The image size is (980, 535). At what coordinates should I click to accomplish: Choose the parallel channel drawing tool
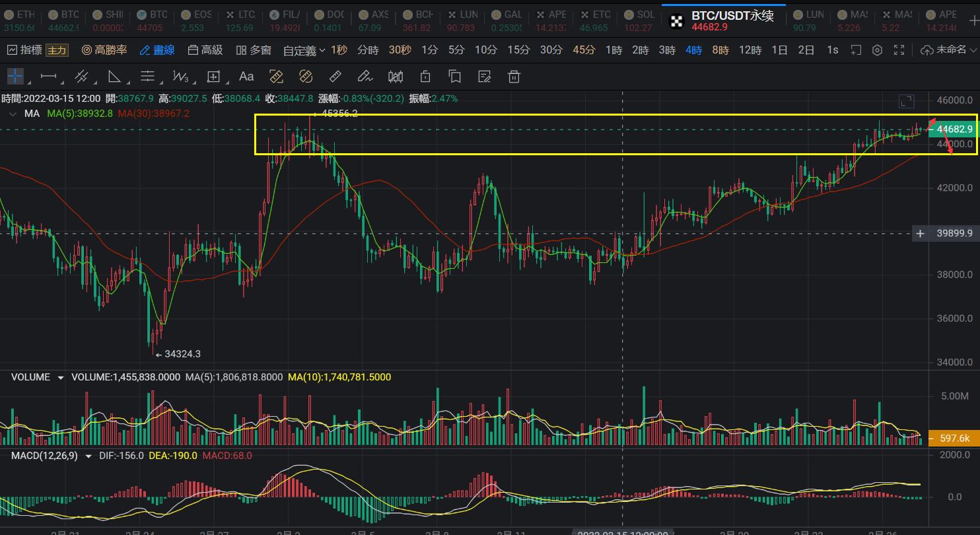click(82, 77)
